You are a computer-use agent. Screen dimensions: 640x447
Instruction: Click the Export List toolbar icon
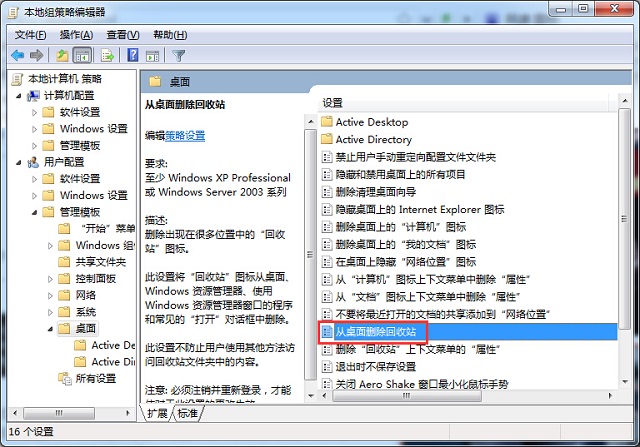pos(108,56)
